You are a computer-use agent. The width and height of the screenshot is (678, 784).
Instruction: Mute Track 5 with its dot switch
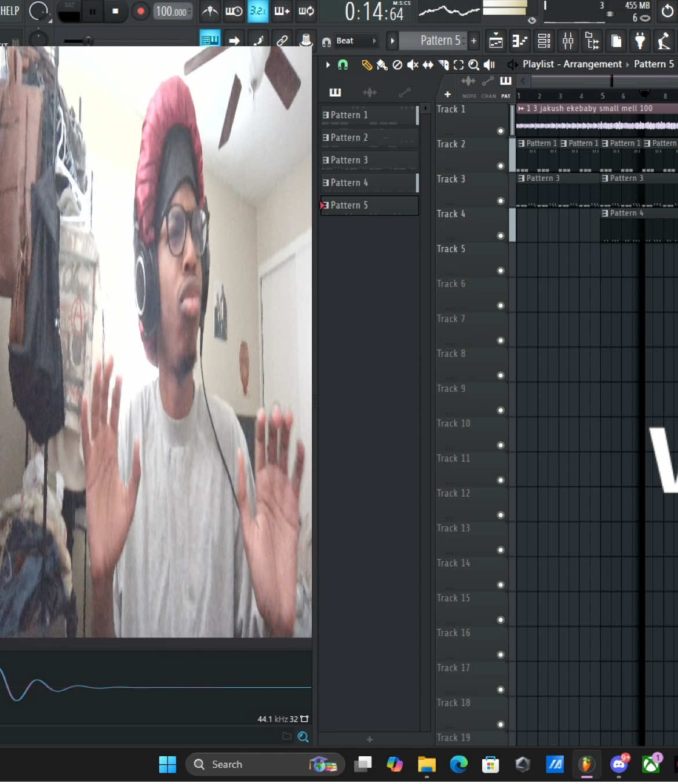501,271
